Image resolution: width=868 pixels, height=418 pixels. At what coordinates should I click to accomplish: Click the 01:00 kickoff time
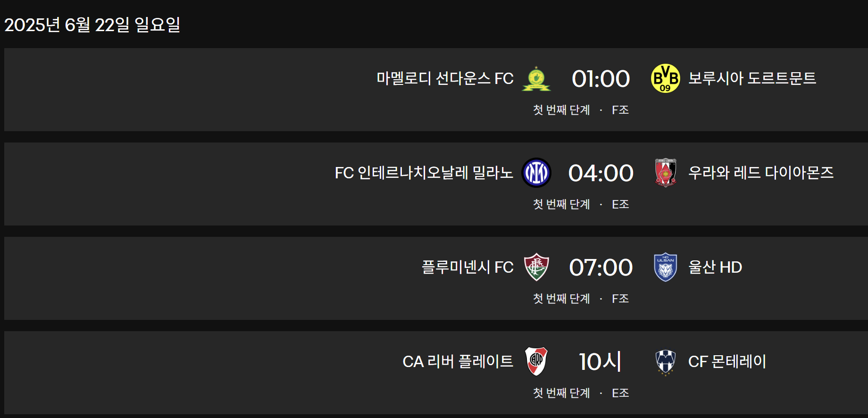pyautogui.click(x=600, y=78)
